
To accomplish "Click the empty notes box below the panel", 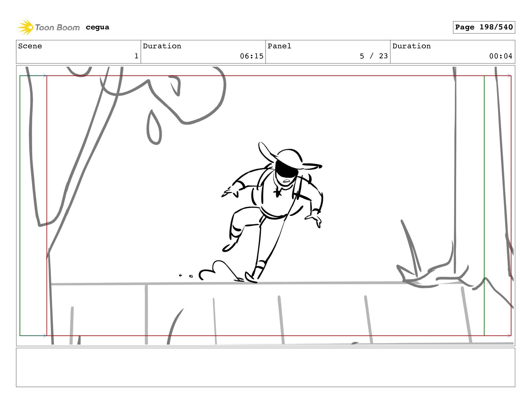I will 265,367.
